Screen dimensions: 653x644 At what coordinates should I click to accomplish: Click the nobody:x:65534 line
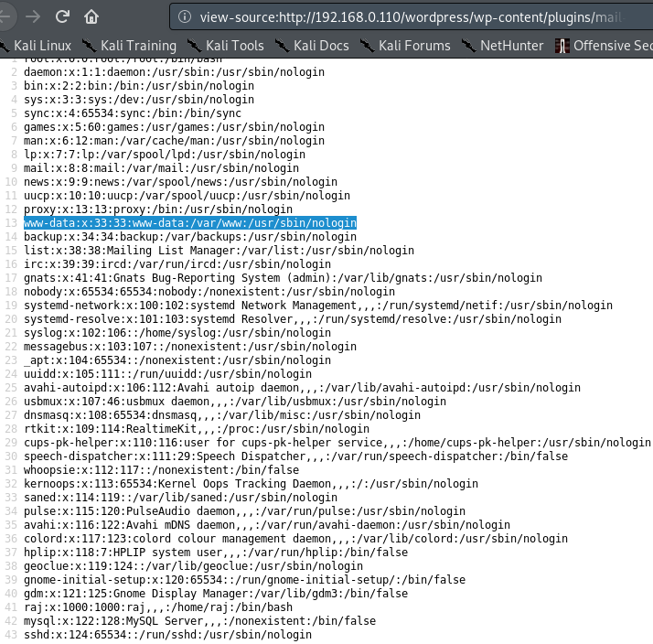[x=209, y=292]
